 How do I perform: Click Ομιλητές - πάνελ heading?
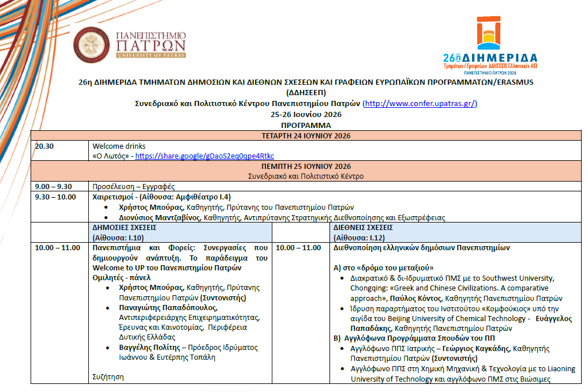click(122, 278)
